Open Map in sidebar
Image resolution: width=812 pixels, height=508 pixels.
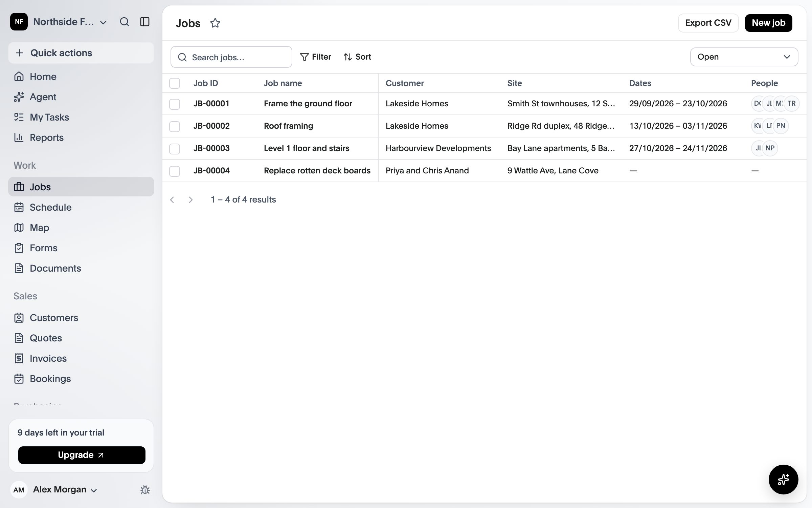click(x=81, y=228)
